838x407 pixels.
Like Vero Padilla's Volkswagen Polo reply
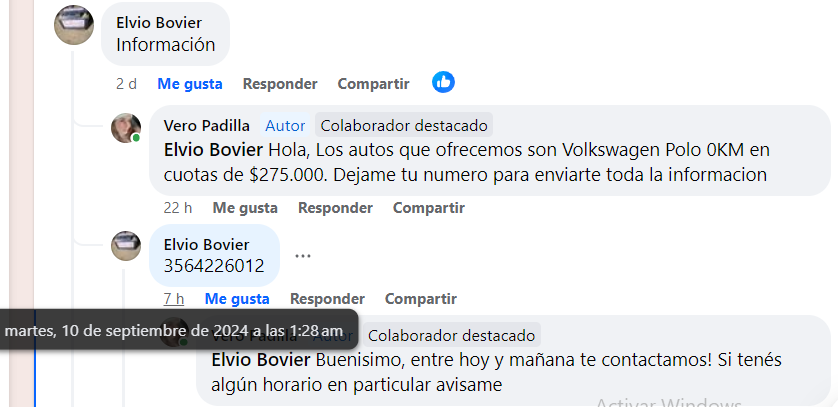coord(245,208)
